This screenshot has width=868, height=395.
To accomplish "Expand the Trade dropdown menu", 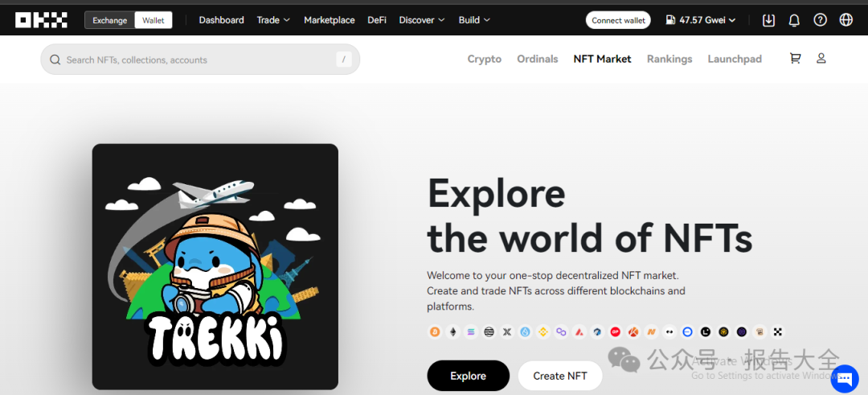I will tap(273, 20).
